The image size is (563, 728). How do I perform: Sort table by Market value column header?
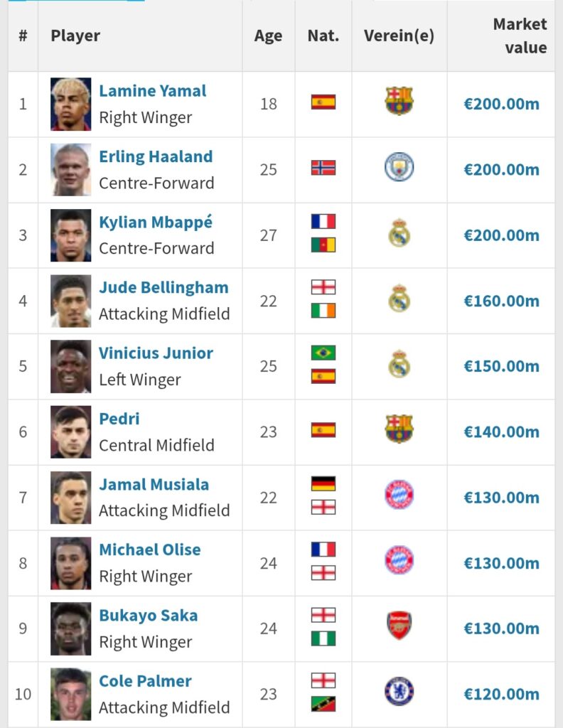click(x=520, y=36)
